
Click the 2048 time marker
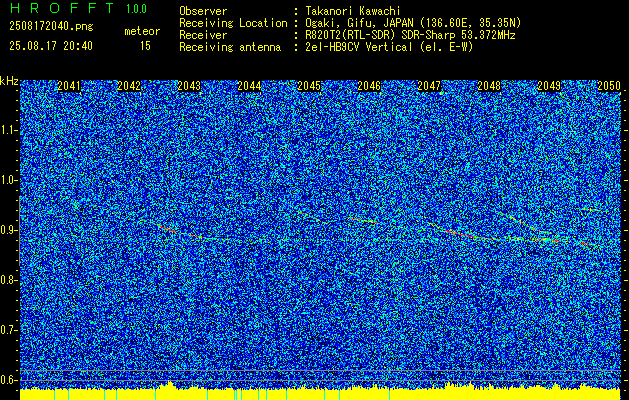489,86
